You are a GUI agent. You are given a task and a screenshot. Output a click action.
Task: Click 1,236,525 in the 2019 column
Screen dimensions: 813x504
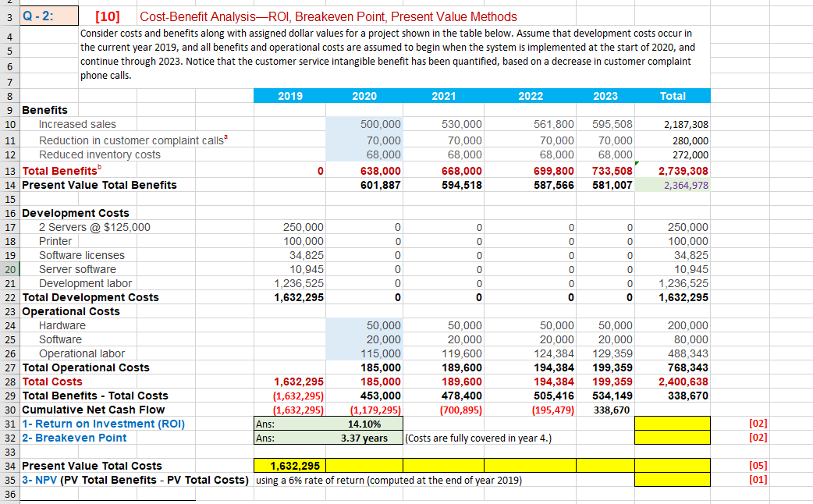(x=289, y=283)
